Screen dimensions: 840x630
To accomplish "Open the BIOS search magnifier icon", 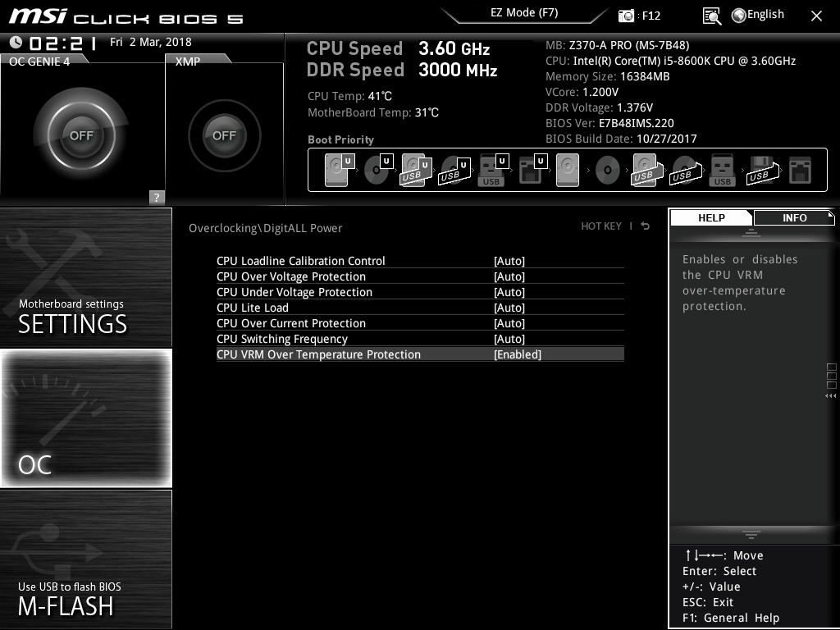I will coord(711,16).
